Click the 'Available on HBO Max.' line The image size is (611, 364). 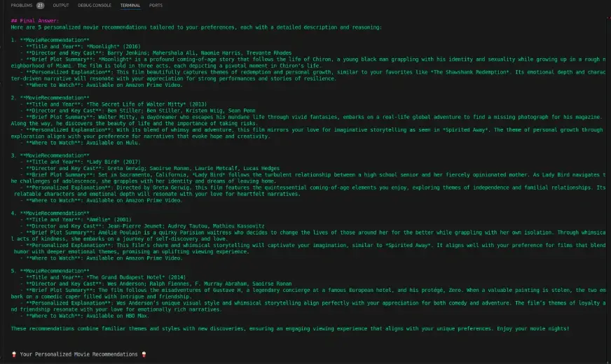point(85,316)
